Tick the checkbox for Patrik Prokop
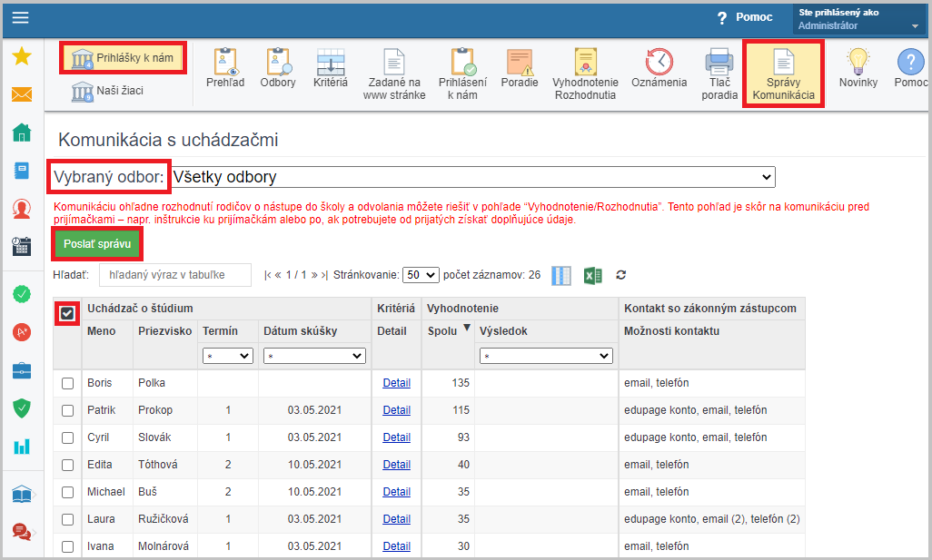 tap(68, 411)
